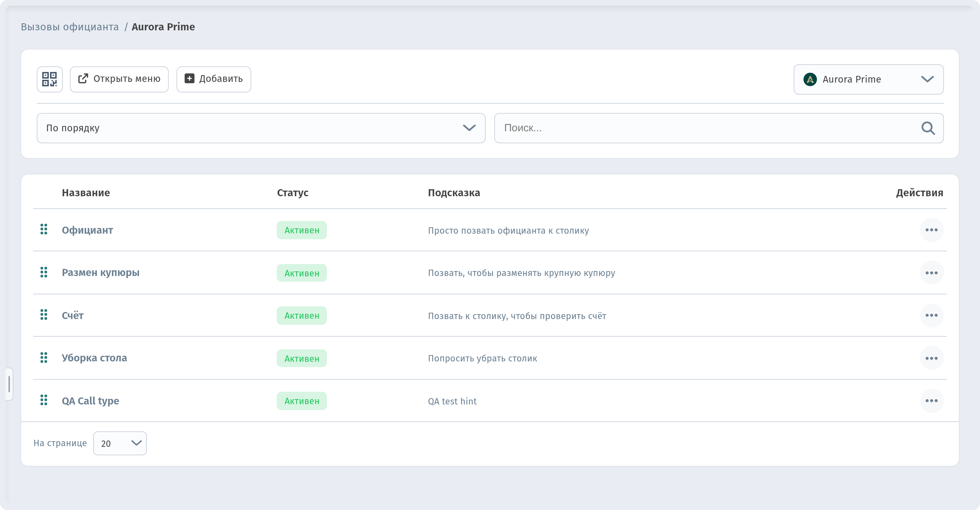Click the Активен badge in QA Call type row
Image resolution: width=980 pixels, height=510 pixels.
pyautogui.click(x=302, y=401)
